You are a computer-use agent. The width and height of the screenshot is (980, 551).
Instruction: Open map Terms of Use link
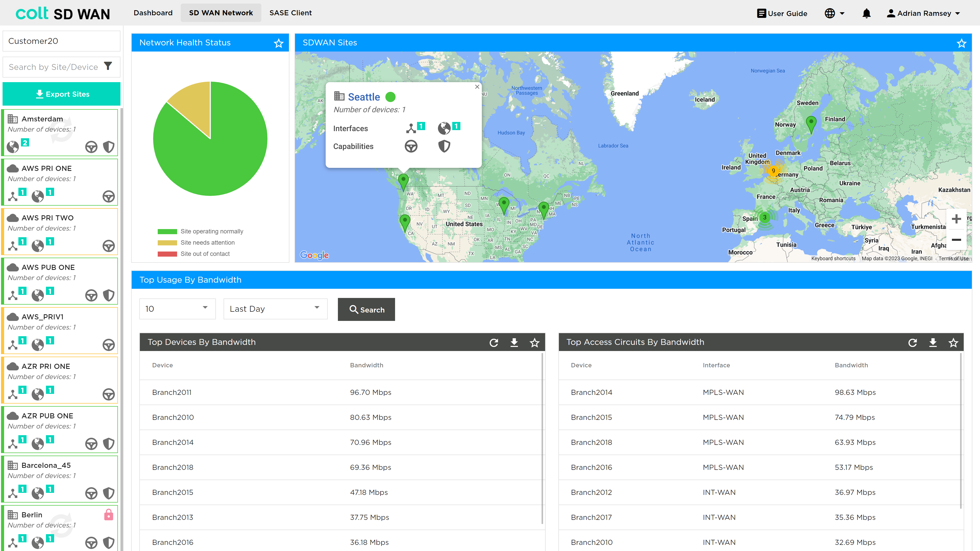click(x=953, y=259)
